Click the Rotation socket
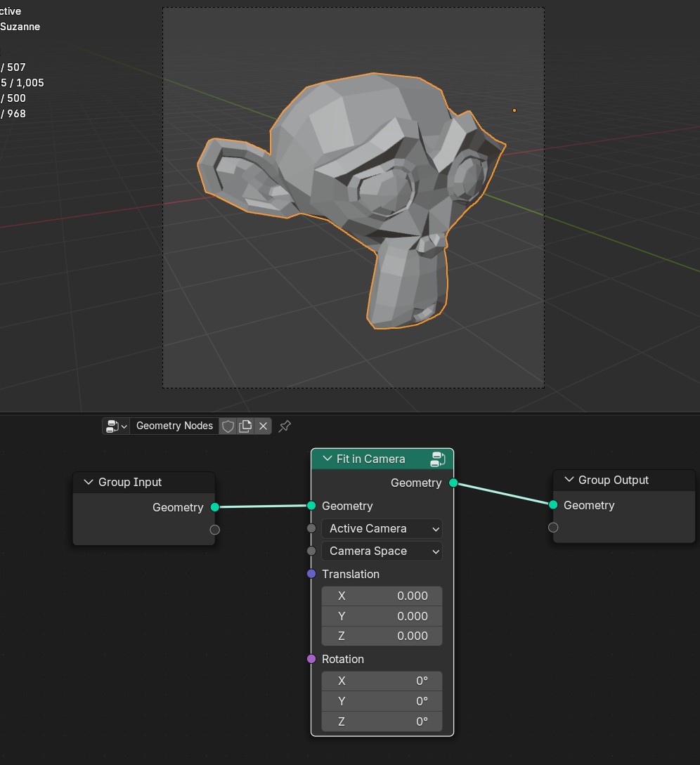Viewport: 700px width, 765px height. 311,659
